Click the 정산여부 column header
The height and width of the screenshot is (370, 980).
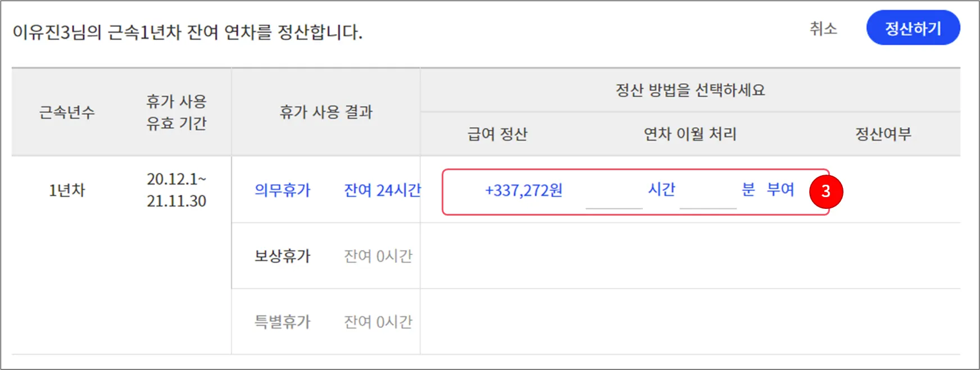click(883, 134)
